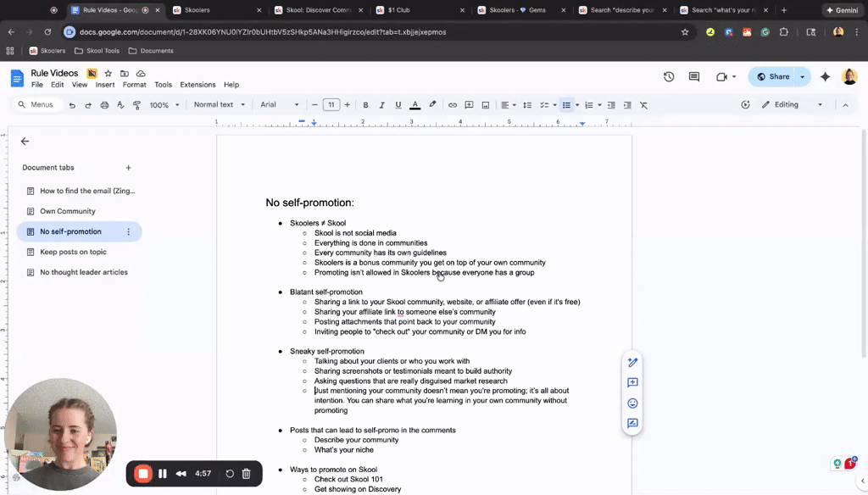Open the Insert menu

point(105,85)
